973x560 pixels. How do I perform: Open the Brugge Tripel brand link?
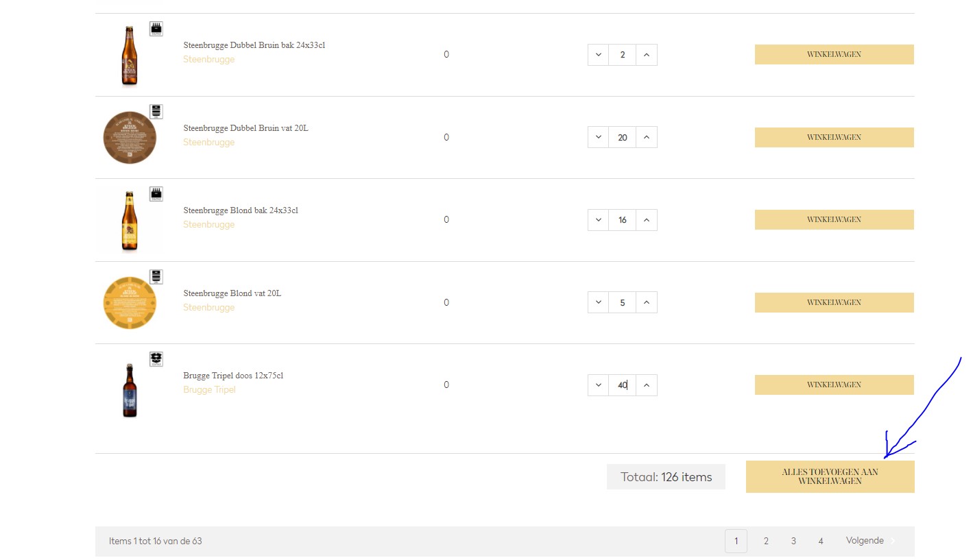tap(209, 390)
